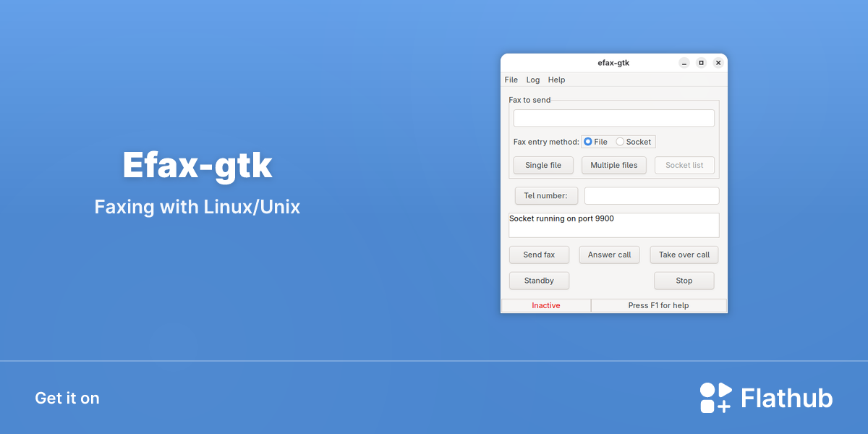The width and height of the screenshot is (868, 434).
Task: Focus the Fax to send input field
Action: click(x=614, y=118)
